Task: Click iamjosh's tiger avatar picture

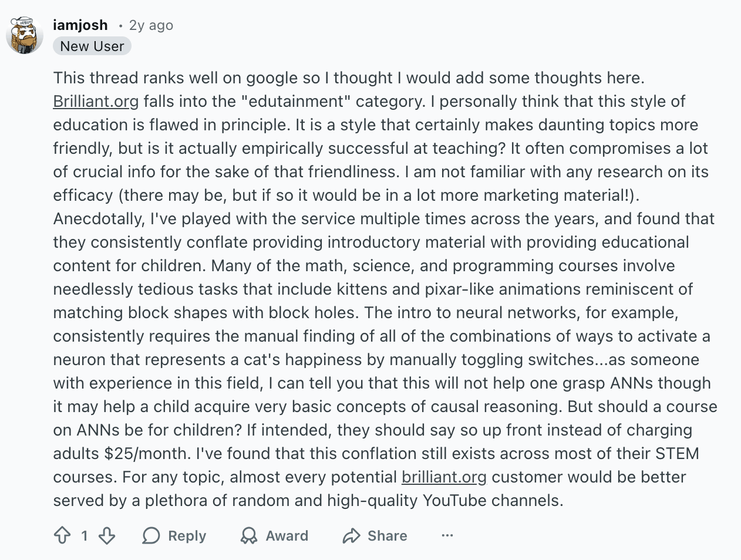Action: pos(25,35)
